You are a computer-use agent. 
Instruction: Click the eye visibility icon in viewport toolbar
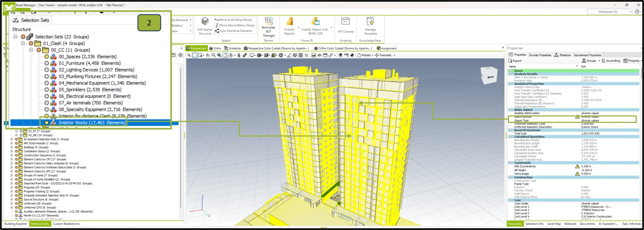(x=319, y=55)
